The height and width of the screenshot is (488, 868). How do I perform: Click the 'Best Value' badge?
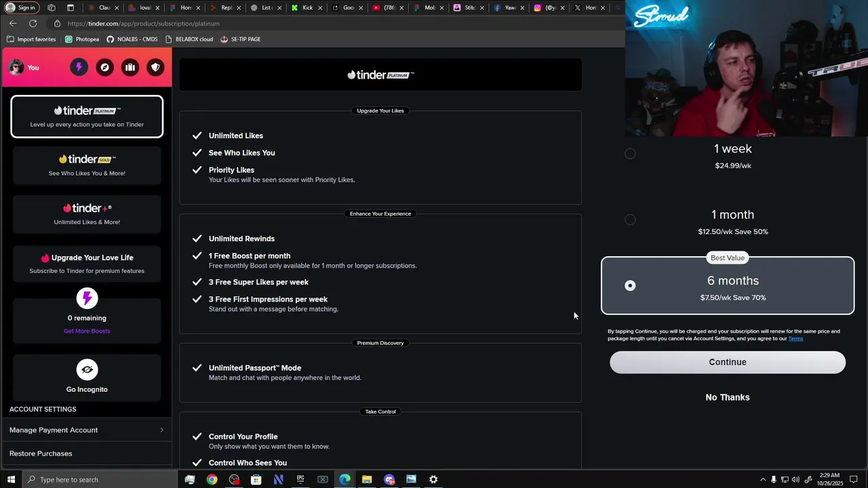pos(728,258)
